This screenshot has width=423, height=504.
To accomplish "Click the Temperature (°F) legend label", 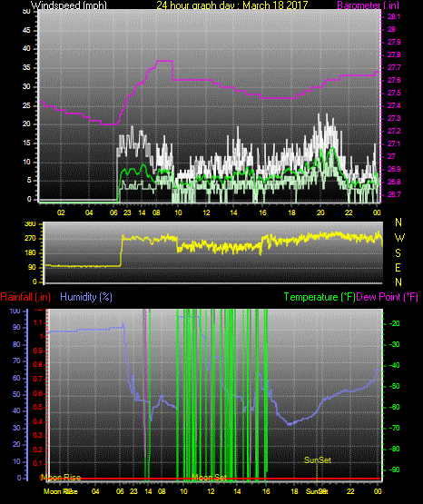I will tap(320, 297).
